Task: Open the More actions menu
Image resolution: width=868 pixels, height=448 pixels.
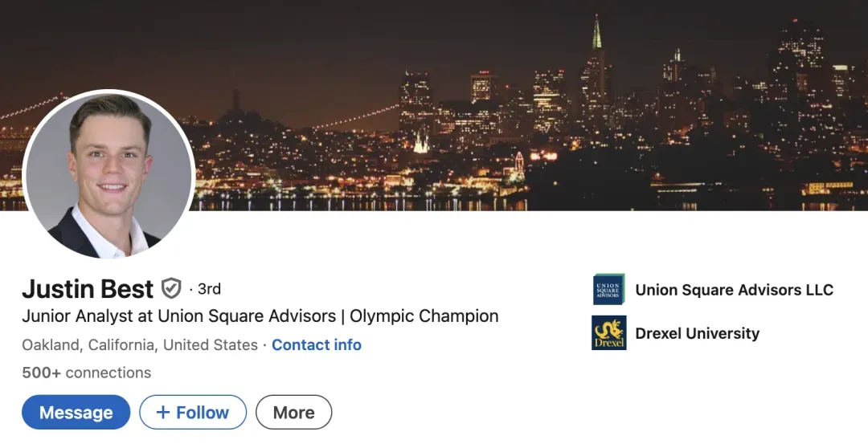Action: click(293, 413)
